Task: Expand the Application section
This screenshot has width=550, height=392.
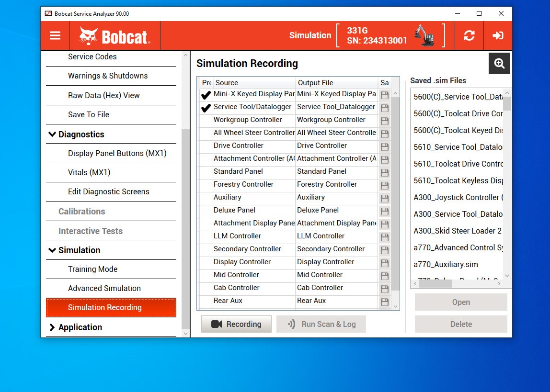Action: [53, 327]
